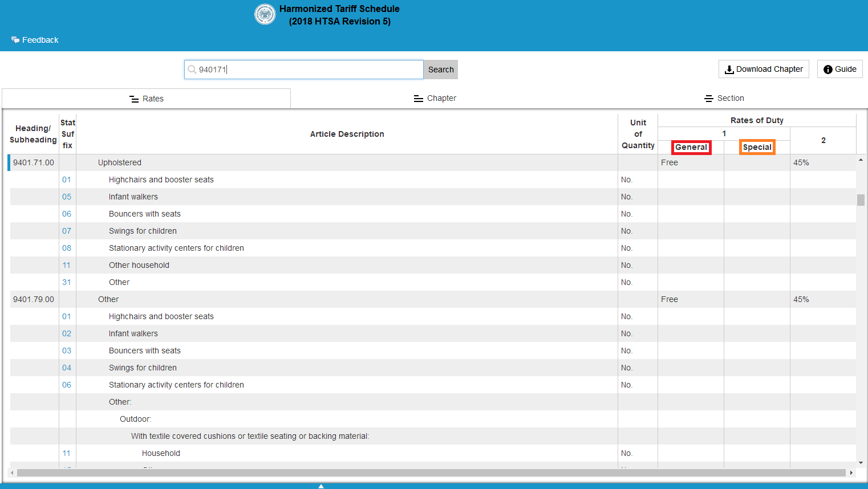Open suffix 03 link beside Bouncers with seats
This screenshot has height=489, width=868.
(x=67, y=351)
